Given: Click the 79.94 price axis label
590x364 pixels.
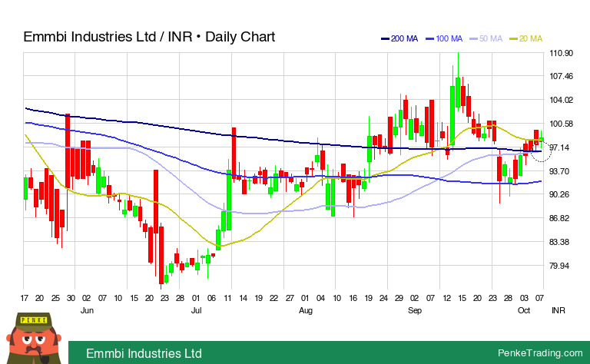Looking at the screenshot, I should 559,266.
